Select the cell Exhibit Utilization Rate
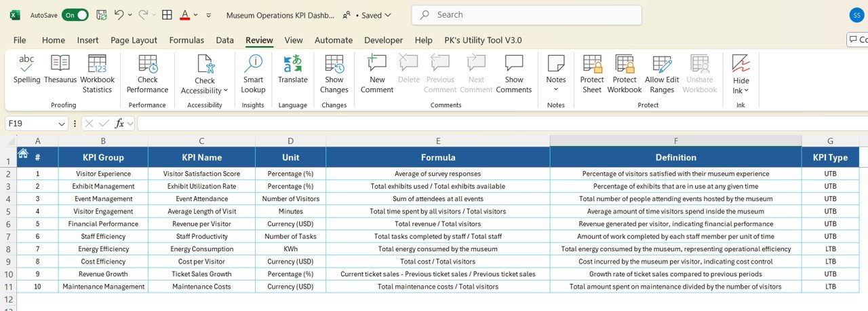Screen dimensions: 868x311 201,186
